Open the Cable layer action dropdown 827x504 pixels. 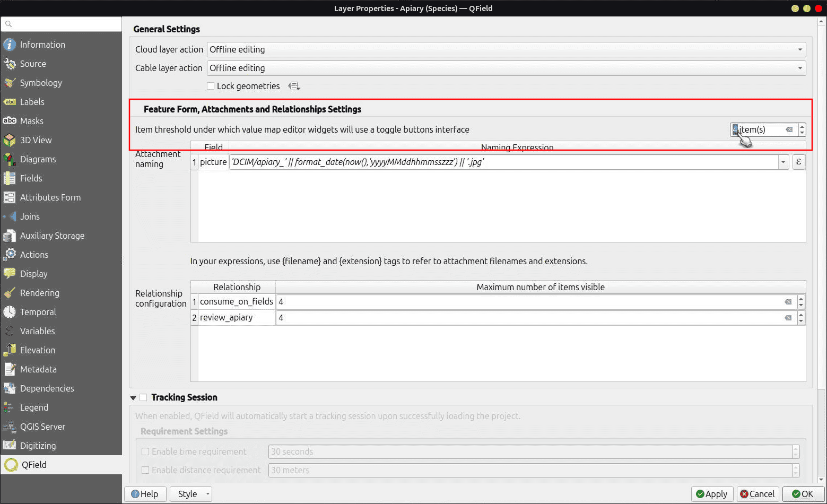(x=506, y=68)
